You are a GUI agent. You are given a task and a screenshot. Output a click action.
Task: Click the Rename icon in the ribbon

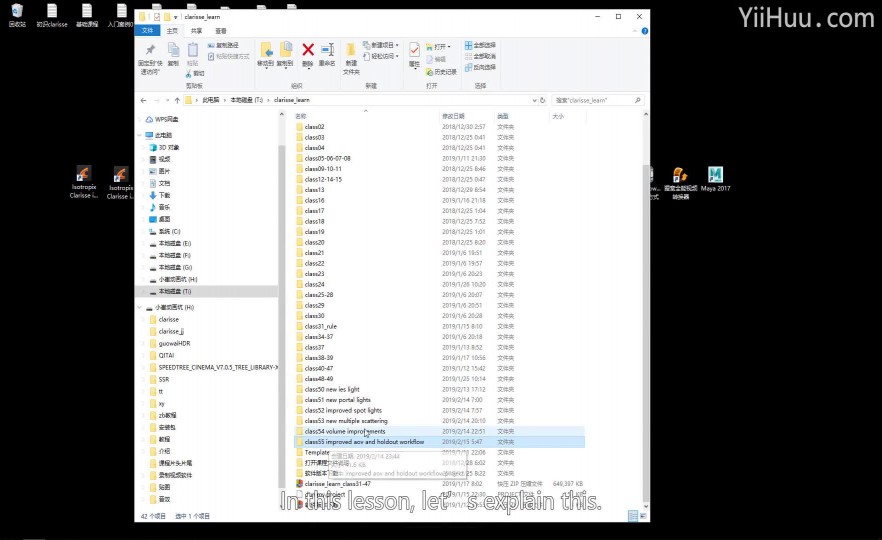327,50
